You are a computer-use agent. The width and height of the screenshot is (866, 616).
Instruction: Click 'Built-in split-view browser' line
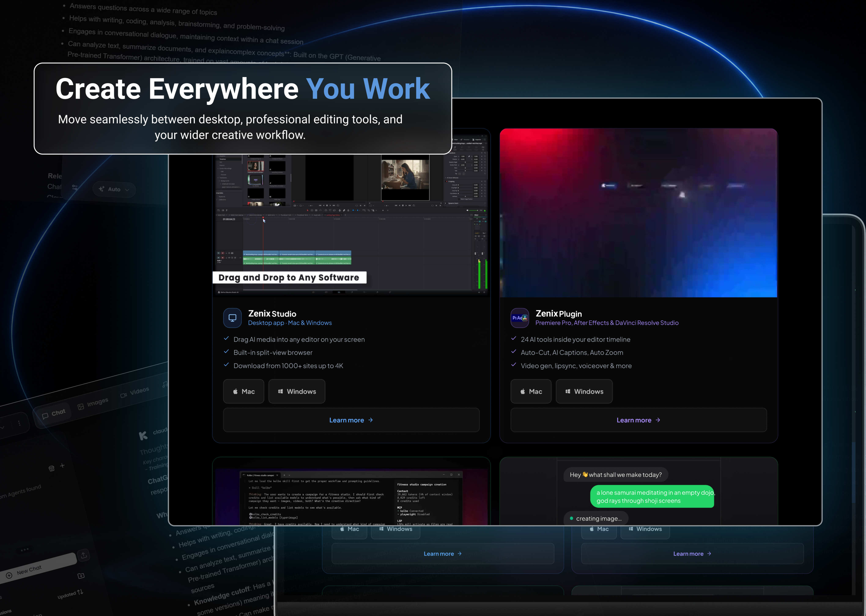click(x=273, y=352)
